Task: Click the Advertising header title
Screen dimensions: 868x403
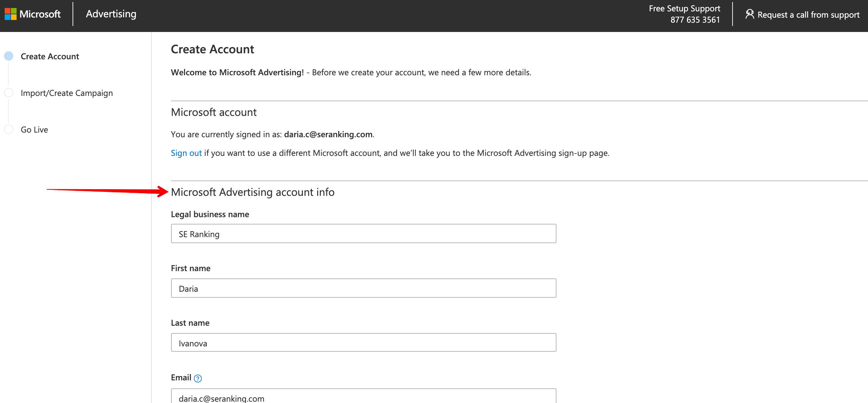Action: (111, 14)
